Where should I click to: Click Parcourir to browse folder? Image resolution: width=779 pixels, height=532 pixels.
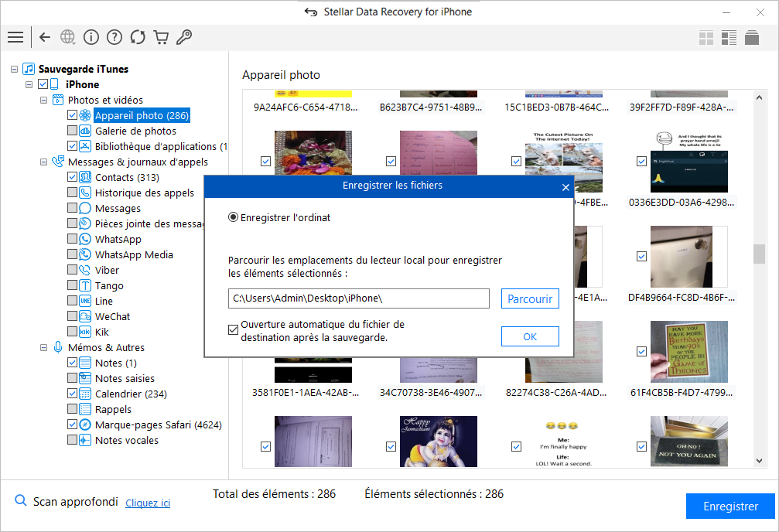point(530,298)
